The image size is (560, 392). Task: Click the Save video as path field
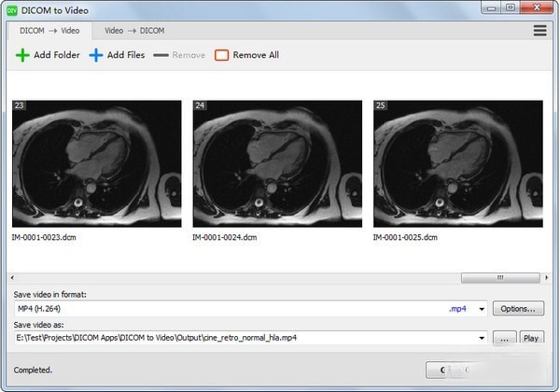click(251, 338)
